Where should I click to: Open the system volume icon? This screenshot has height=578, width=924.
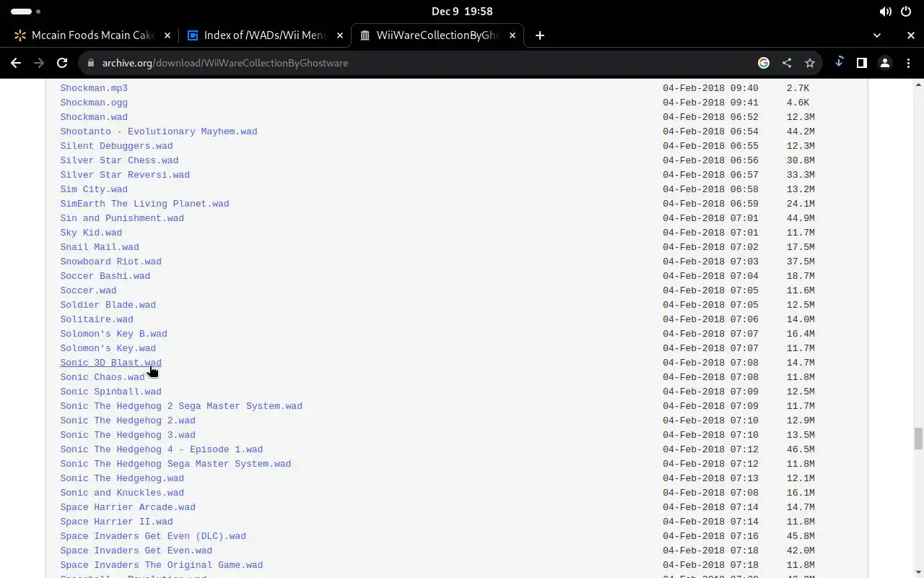pos(886,12)
